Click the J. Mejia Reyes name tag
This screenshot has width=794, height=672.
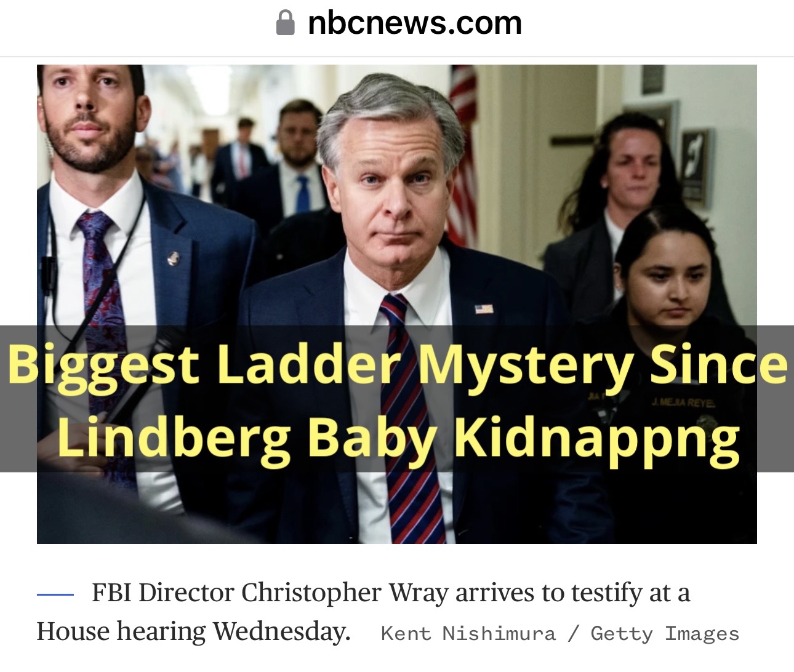coord(684,403)
